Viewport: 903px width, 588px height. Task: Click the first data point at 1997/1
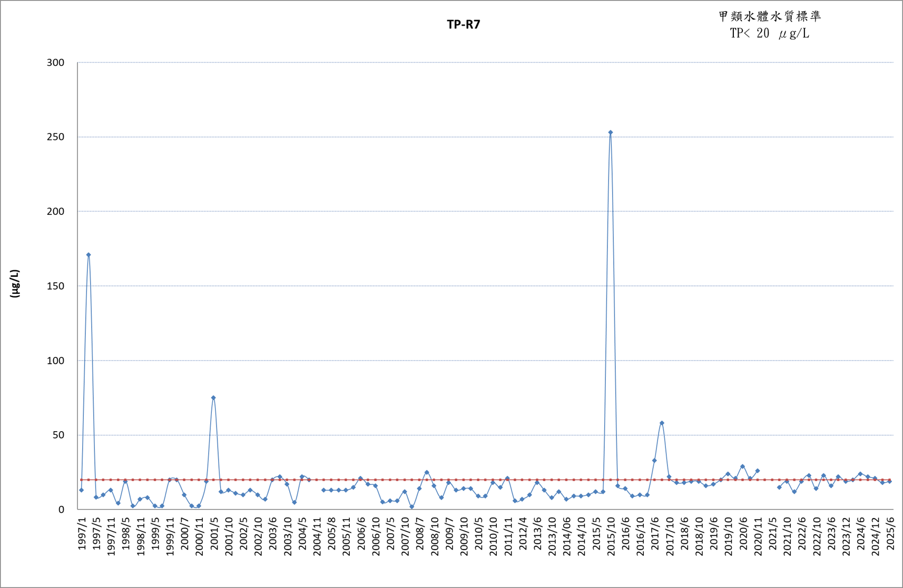click(81, 490)
